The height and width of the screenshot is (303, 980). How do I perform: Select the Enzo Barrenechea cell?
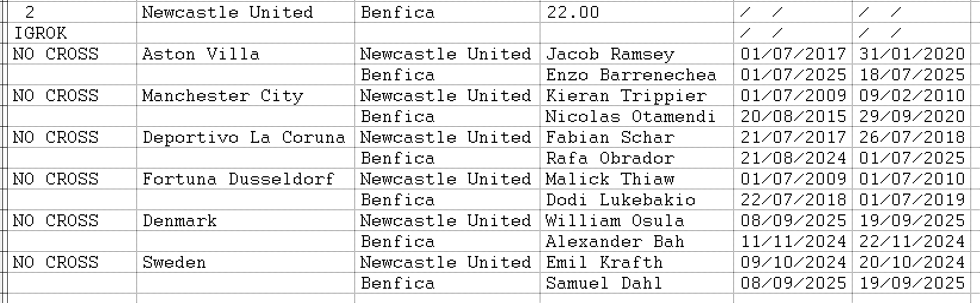631,75
